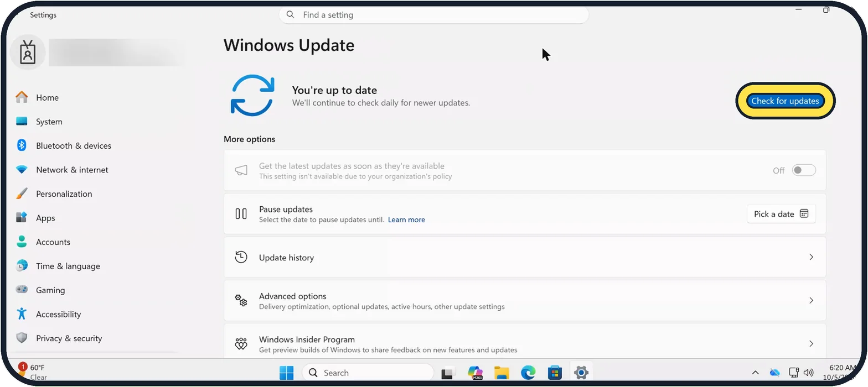The image size is (868, 387).
Task: Click the megaphone icon for latest updates
Action: click(241, 170)
